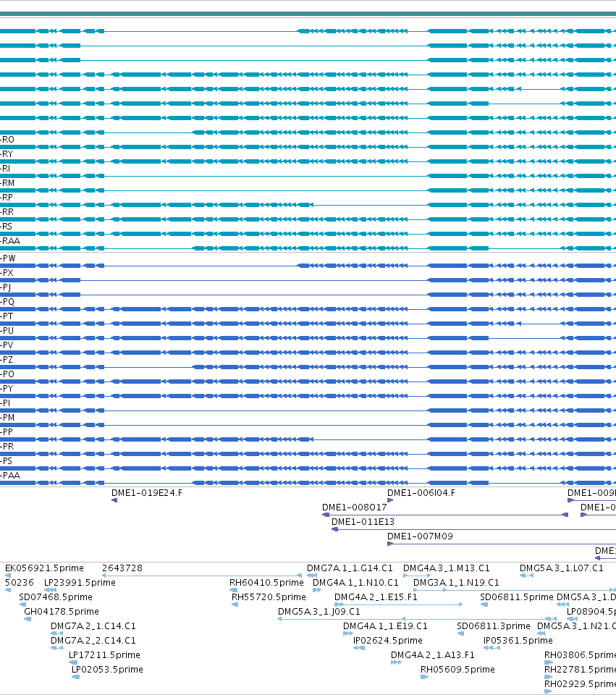Select the RH55720.5prime EST label

[269, 597]
